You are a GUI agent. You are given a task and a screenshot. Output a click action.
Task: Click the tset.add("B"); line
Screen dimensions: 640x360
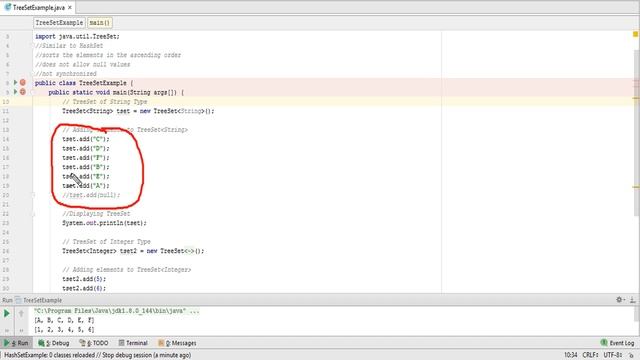point(86,167)
